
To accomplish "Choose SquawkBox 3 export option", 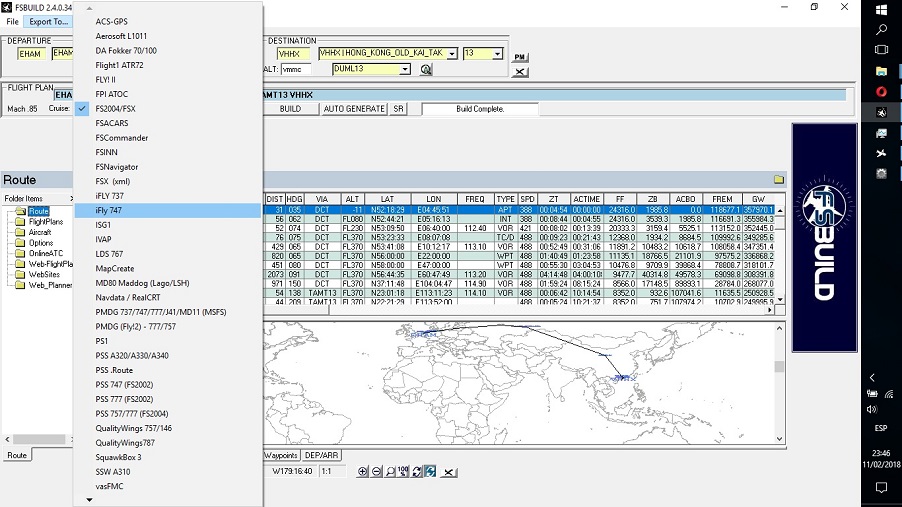I will 169,457.
